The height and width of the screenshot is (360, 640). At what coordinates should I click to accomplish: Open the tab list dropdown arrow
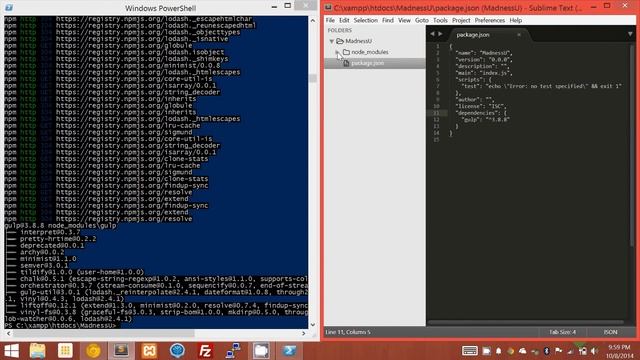(630, 34)
